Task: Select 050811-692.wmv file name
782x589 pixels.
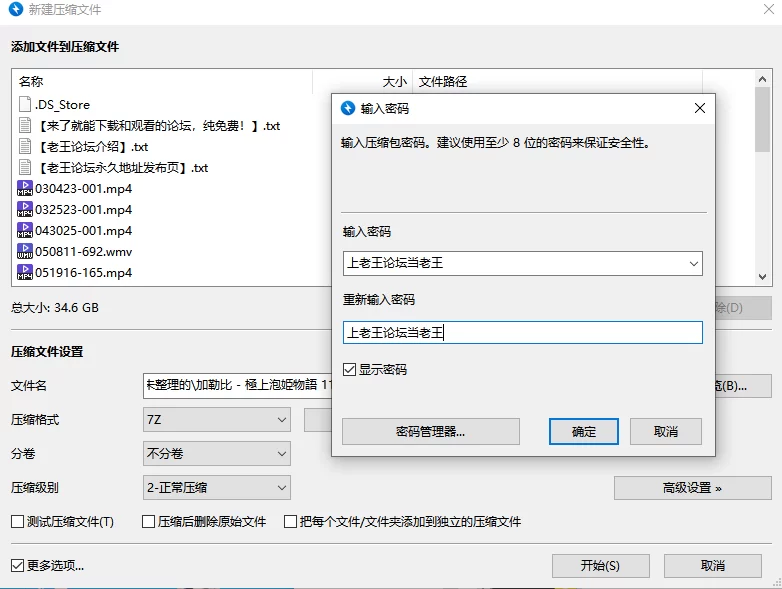Action: 83,251
